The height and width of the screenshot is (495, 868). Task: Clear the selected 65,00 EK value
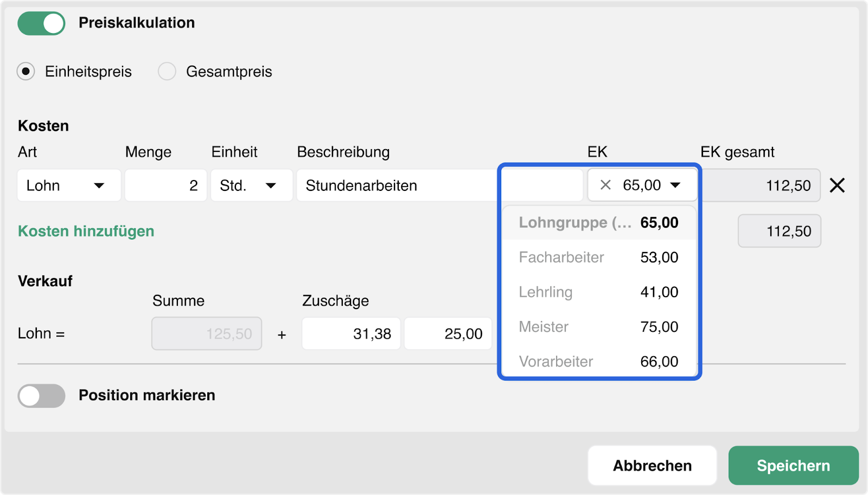605,185
